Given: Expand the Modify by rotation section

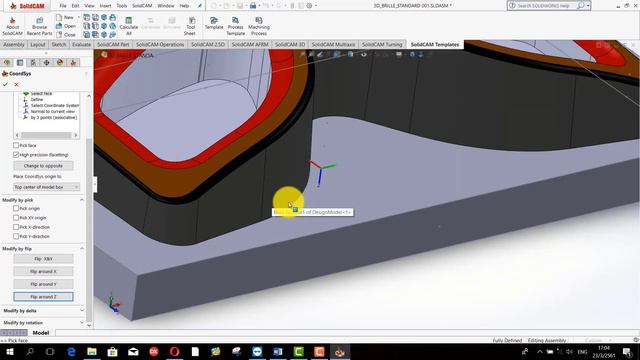Looking at the screenshot, I should 82,322.
